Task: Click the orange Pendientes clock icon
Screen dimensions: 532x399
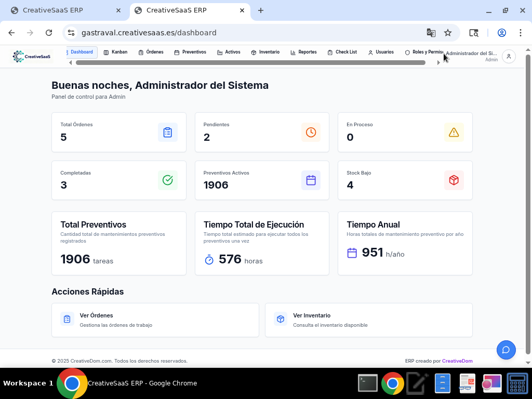Action: click(311, 132)
